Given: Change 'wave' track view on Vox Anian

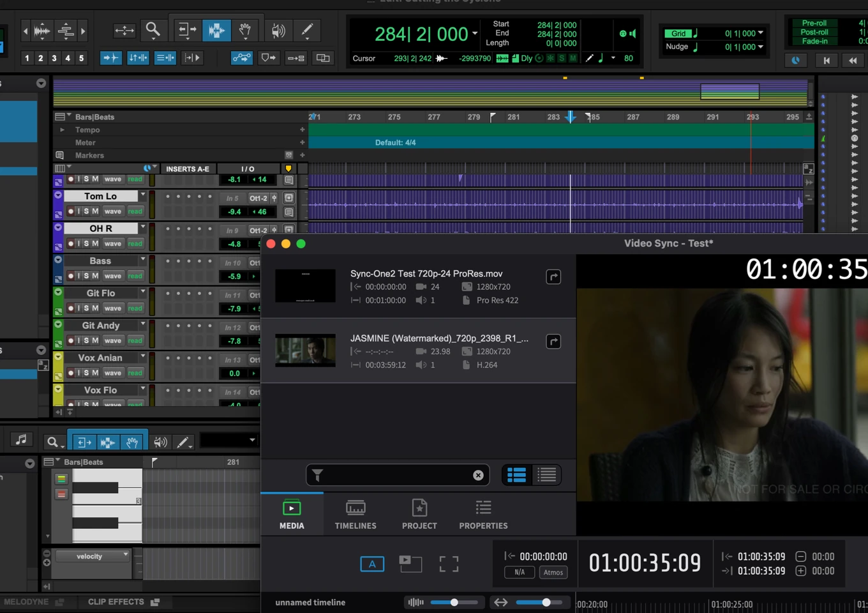Looking at the screenshot, I should 113,373.
